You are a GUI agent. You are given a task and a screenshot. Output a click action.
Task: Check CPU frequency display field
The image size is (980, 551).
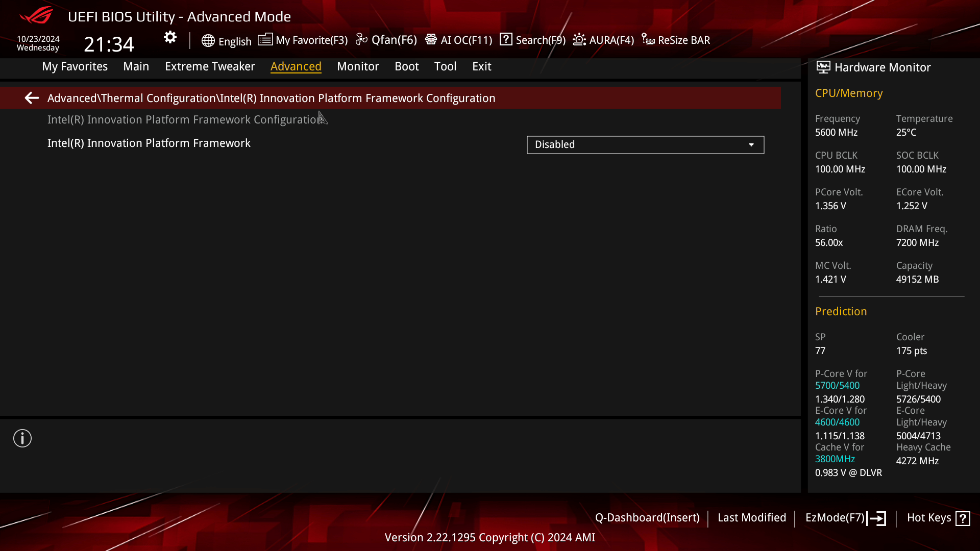coord(837,133)
